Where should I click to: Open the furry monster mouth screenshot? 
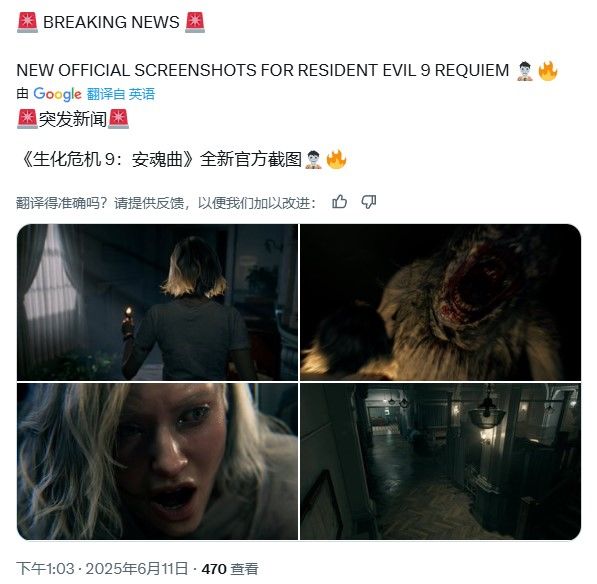(x=441, y=302)
